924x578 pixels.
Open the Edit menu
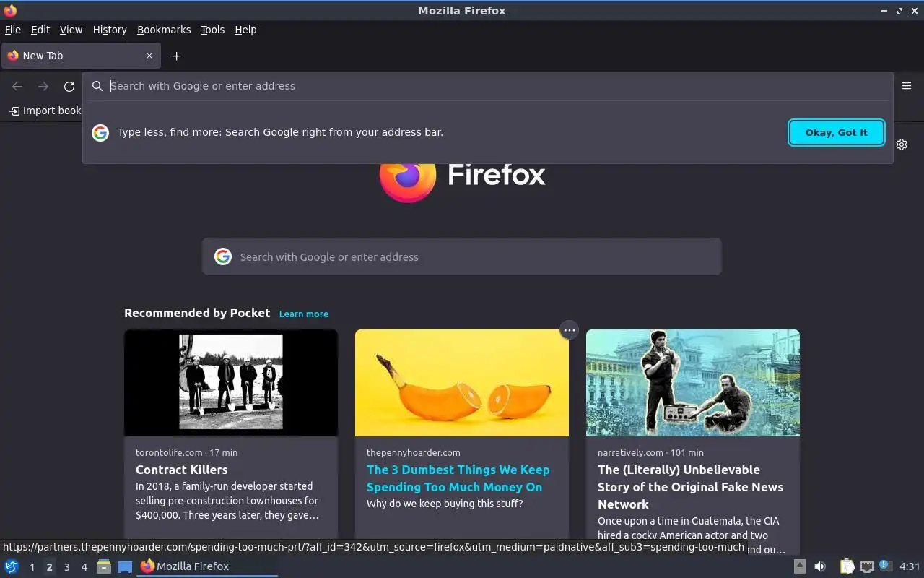pyautogui.click(x=40, y=30)
